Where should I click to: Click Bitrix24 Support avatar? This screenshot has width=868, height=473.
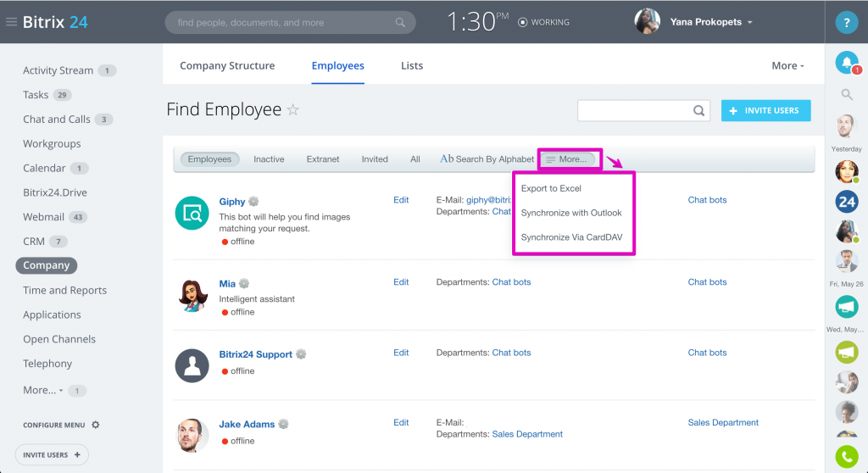point(192,365)
